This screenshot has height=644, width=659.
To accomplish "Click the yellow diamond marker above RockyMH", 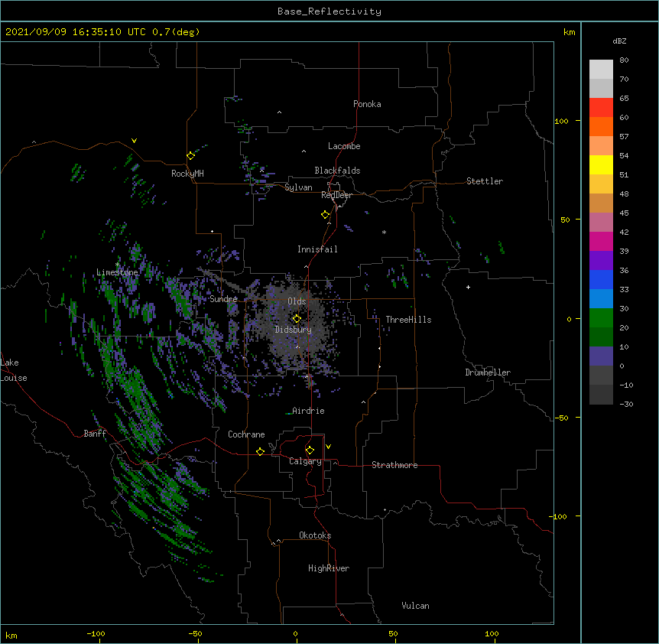I will pos(191,155).
